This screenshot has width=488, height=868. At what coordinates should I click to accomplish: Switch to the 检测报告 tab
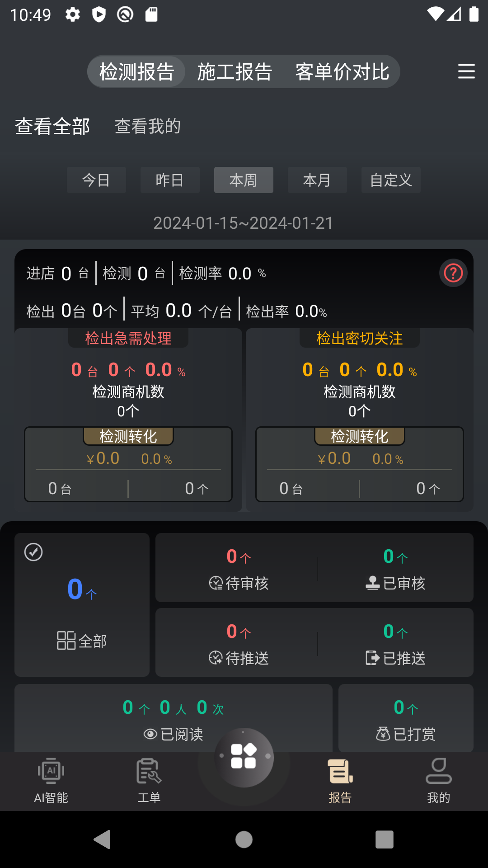(136, 71)
